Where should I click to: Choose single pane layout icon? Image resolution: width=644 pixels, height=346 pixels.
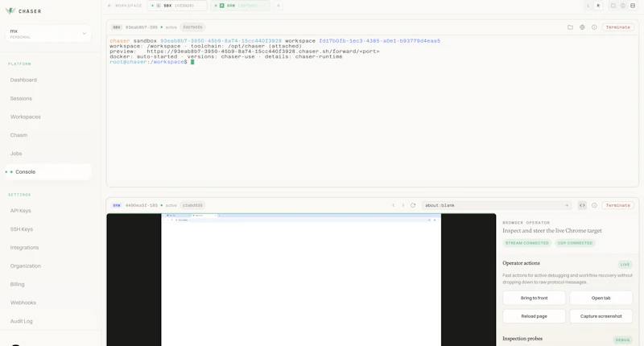tap(613, 6)
